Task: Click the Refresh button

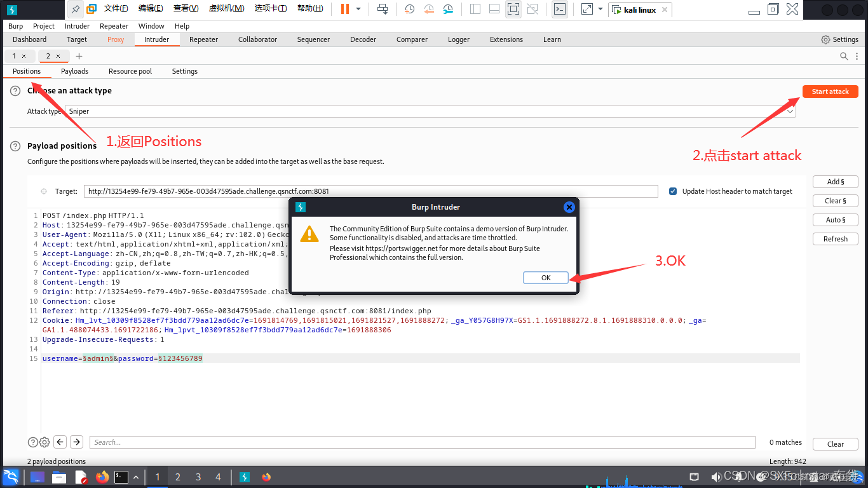Action: [836, 239]
